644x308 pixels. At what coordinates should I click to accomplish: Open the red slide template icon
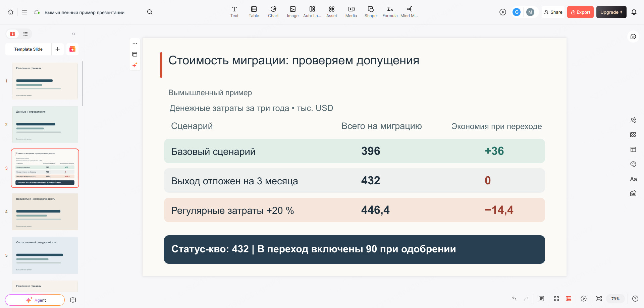click(x=72, y=49)
